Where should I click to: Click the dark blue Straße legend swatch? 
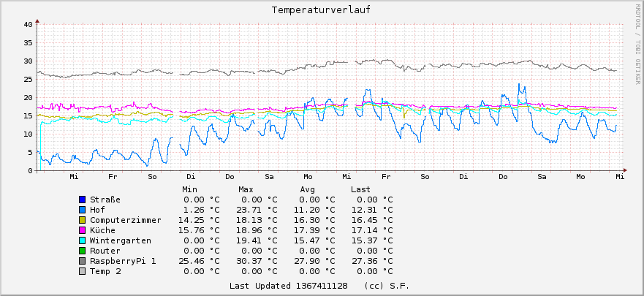coord(82,200)
